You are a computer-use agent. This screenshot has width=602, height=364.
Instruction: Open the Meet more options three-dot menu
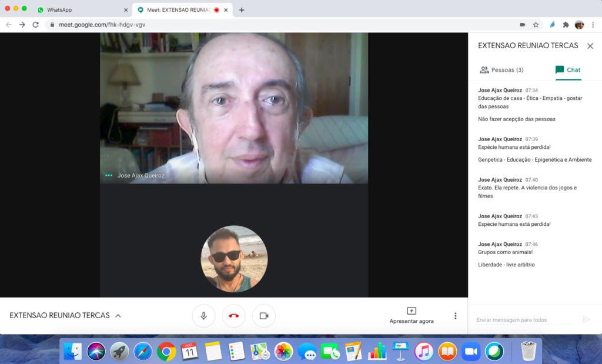click(x=456, y=316)
